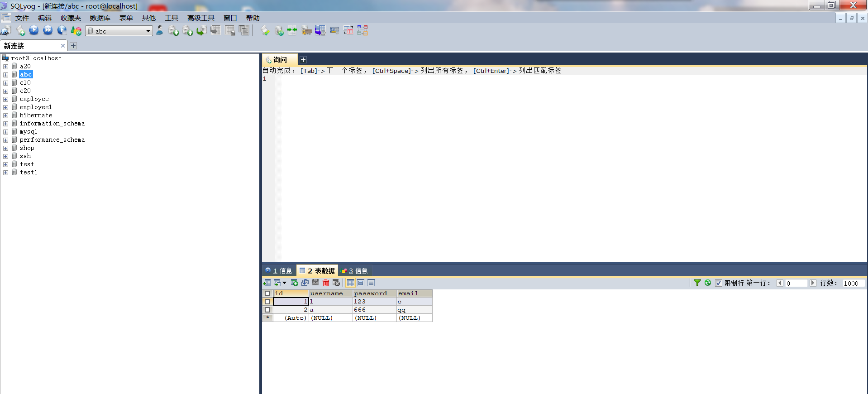
Task: Click the backup database export icon
Action: [188, 30]
